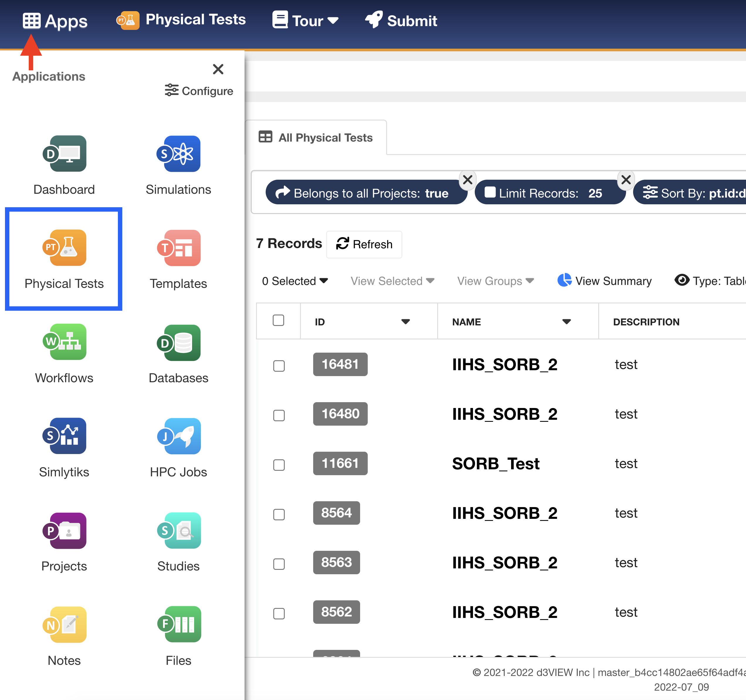Check the row checkbox for ID 16480
This screenshot has width=746, height=700.
click(x=279, y=415)
